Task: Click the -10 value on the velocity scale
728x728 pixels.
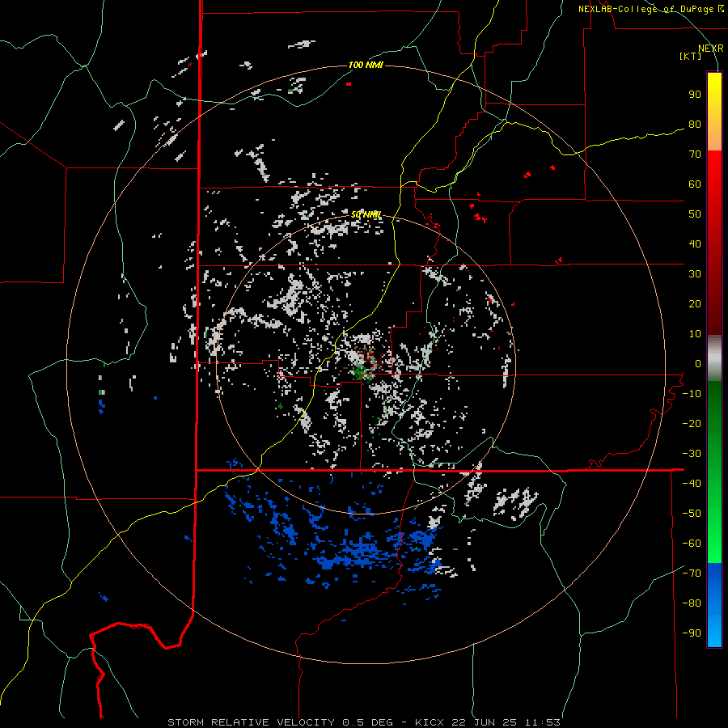Action: point(692,394)
